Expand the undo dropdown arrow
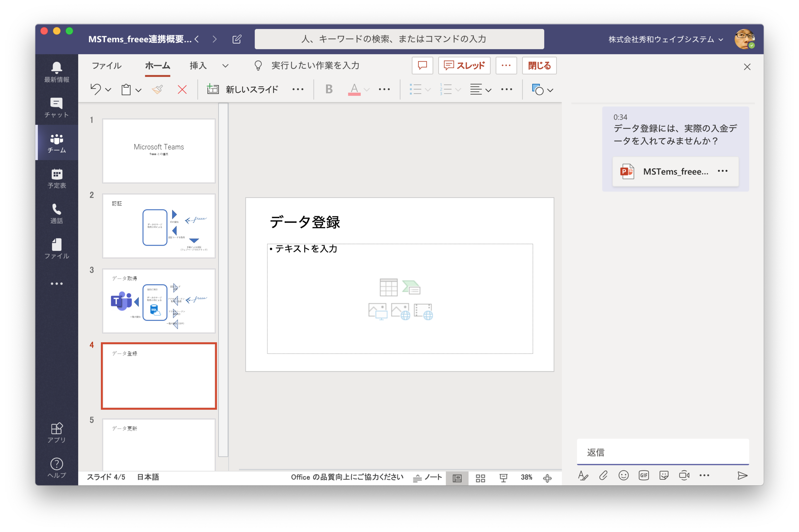 point(108,90)
